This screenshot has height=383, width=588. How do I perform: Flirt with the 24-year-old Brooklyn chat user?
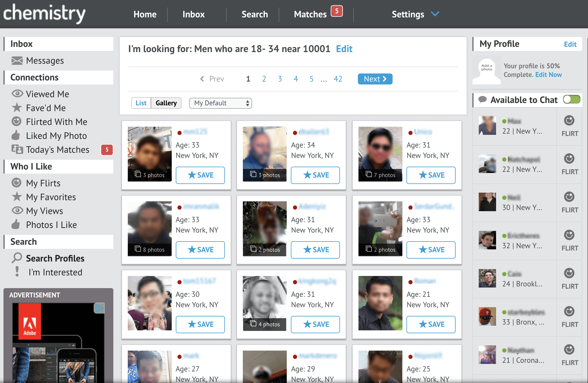(569, 279)
